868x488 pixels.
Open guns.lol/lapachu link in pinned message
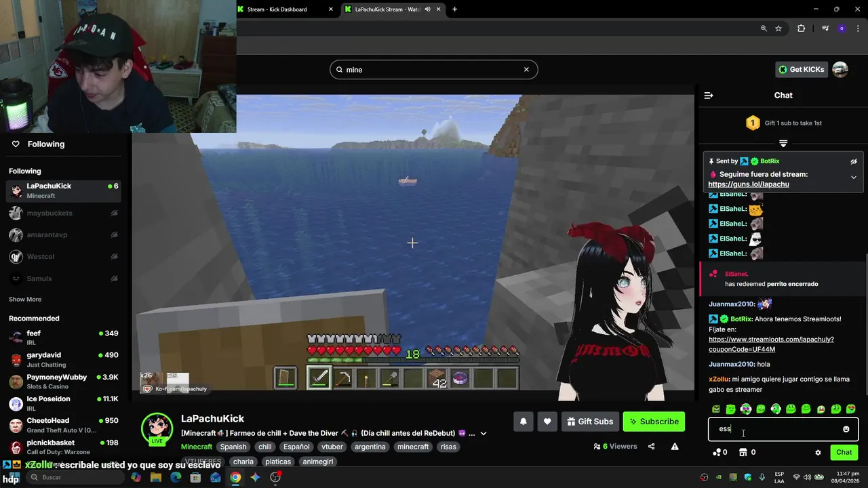(x=749, y=184)
